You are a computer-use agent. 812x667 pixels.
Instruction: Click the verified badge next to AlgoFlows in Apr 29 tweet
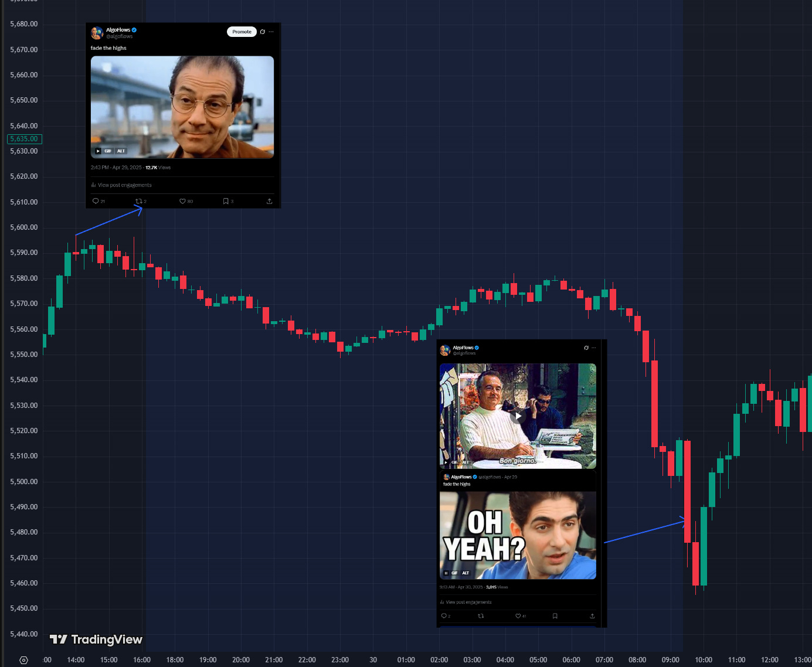(x=134, y=30)
